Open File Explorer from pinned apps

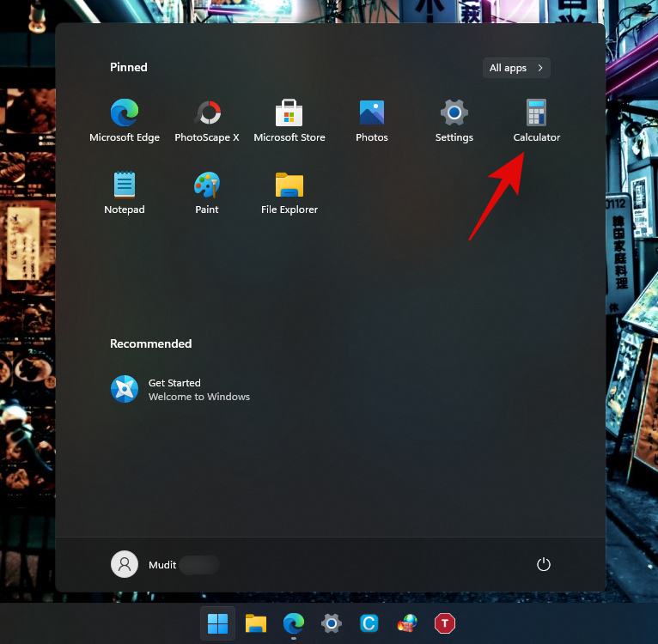point(289,192)
